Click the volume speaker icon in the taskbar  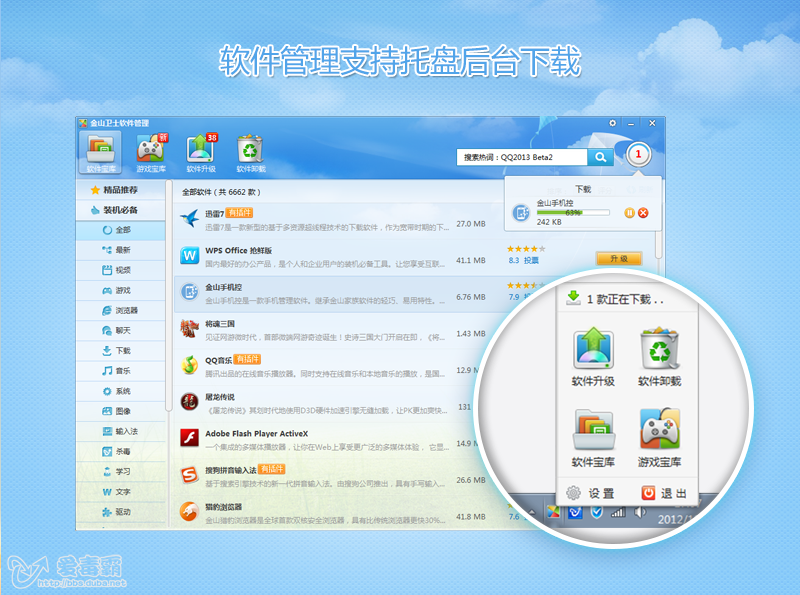point(640,511)
